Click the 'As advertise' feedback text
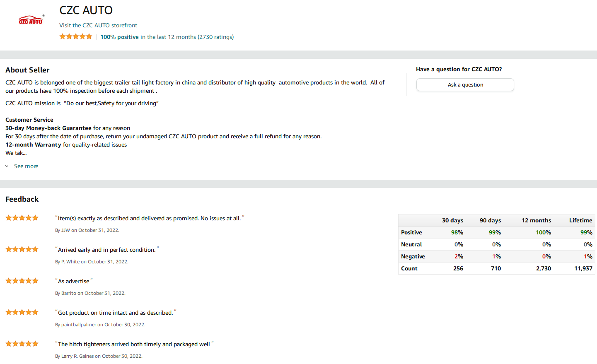597x364 pixels. 74,281
